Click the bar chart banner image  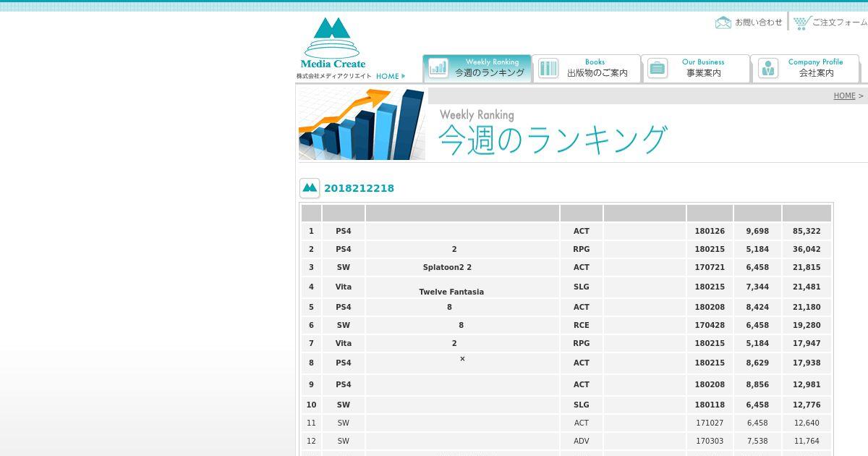point(362,124)
